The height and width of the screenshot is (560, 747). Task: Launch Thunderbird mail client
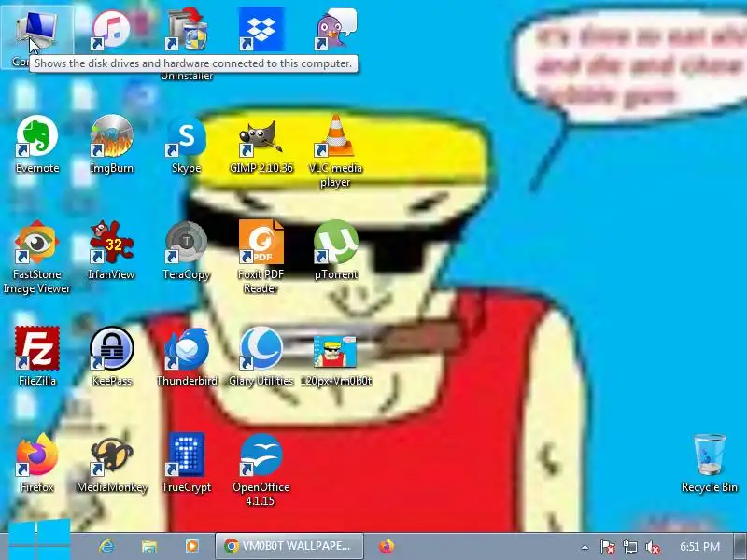[186, 357]
